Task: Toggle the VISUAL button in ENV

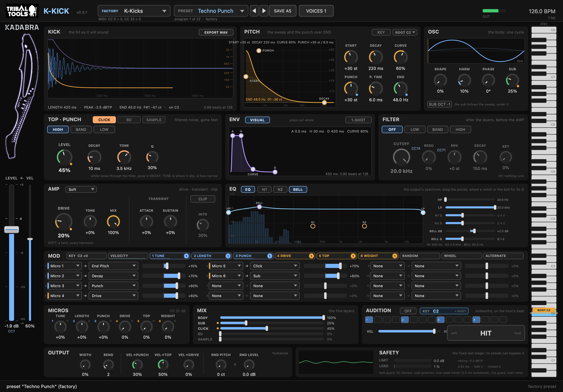Action: (x=257, y=120)
